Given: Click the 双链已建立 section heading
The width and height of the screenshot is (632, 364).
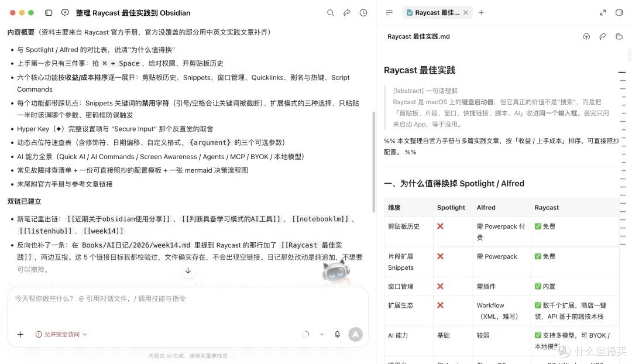Looking at the screenshot, I should (x=24, y=201).
